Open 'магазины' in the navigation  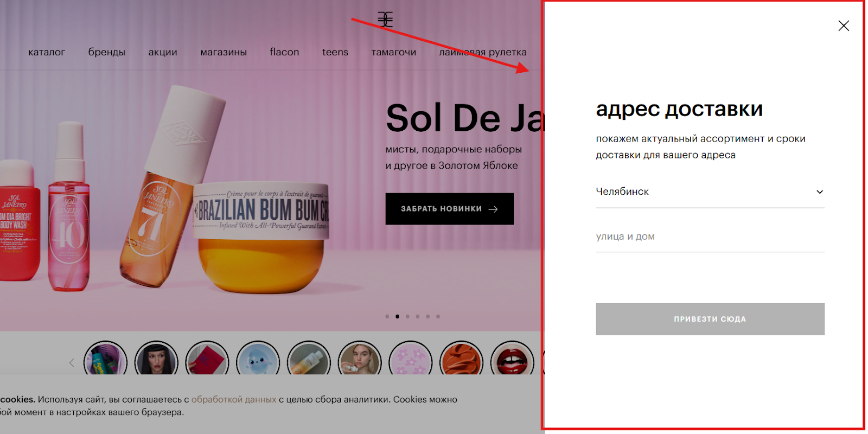(224, 52)
